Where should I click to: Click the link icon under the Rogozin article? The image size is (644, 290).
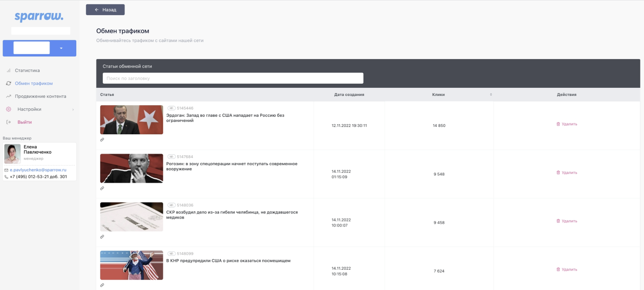tap(102, 188)
